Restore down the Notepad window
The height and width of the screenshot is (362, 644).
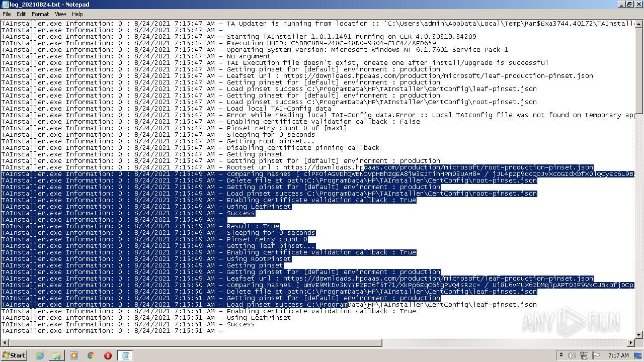coord(629,5)
